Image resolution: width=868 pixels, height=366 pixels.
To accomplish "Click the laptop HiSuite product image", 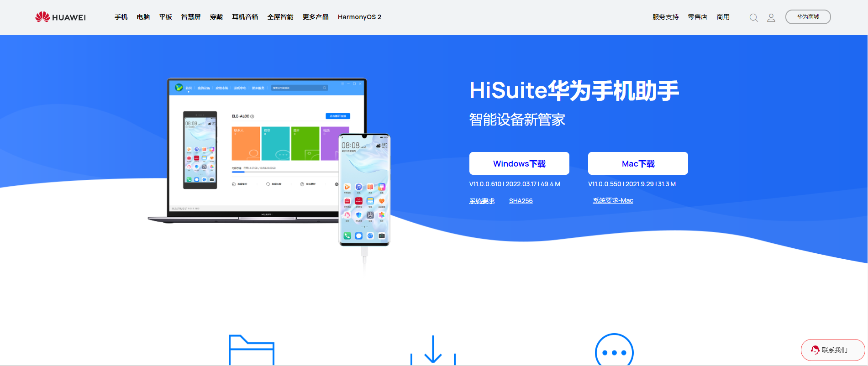I will [x=257, y=151].
